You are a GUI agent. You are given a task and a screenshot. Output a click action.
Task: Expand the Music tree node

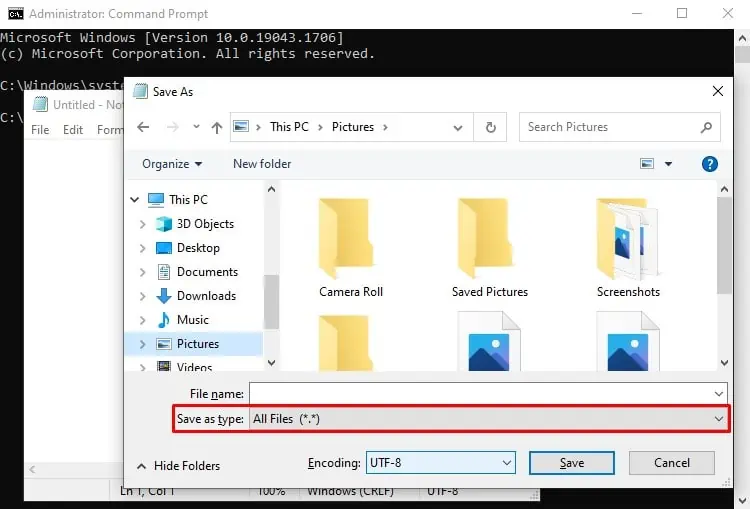[x=142, y=320]
